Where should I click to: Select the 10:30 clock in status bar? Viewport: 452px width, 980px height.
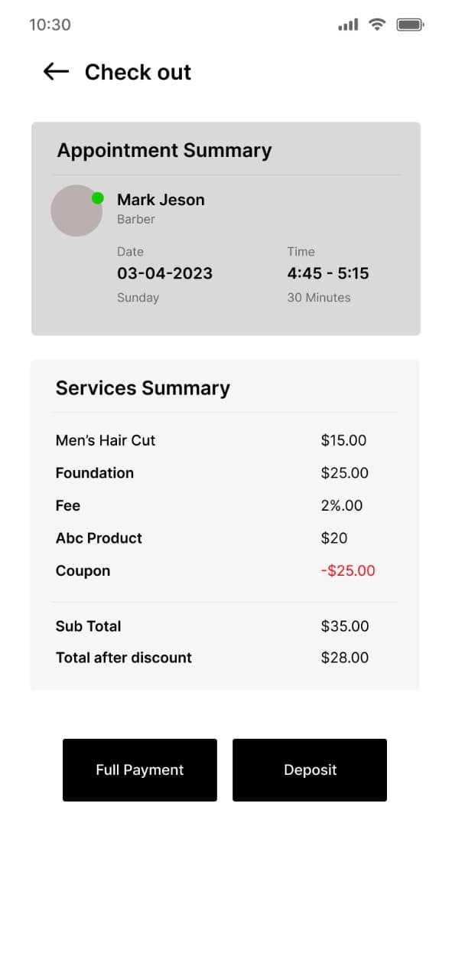(x=50, y=24)
